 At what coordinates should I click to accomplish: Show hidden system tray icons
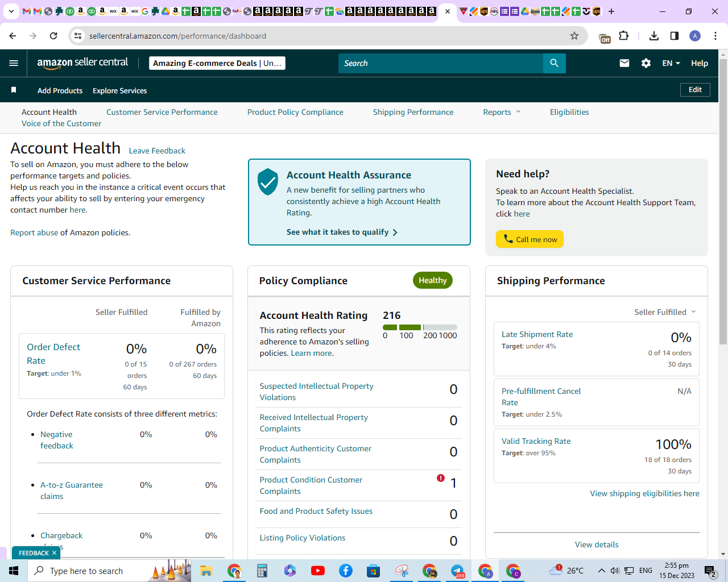[x=601, y=571]
